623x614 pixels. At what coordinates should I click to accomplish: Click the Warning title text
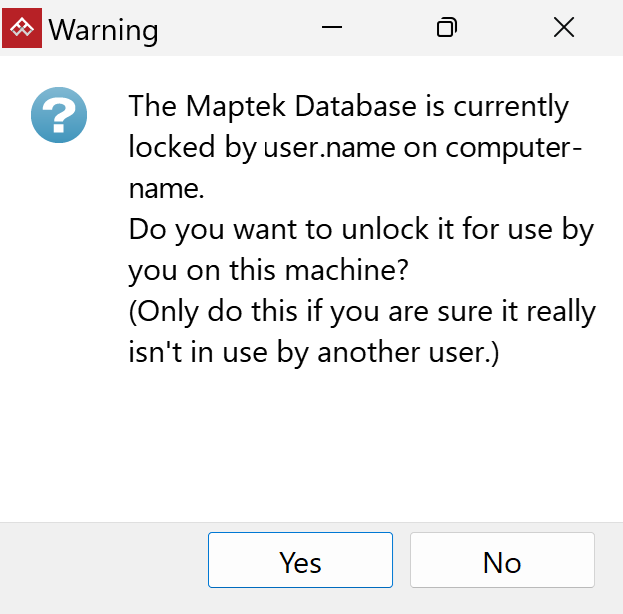[103, 30]
